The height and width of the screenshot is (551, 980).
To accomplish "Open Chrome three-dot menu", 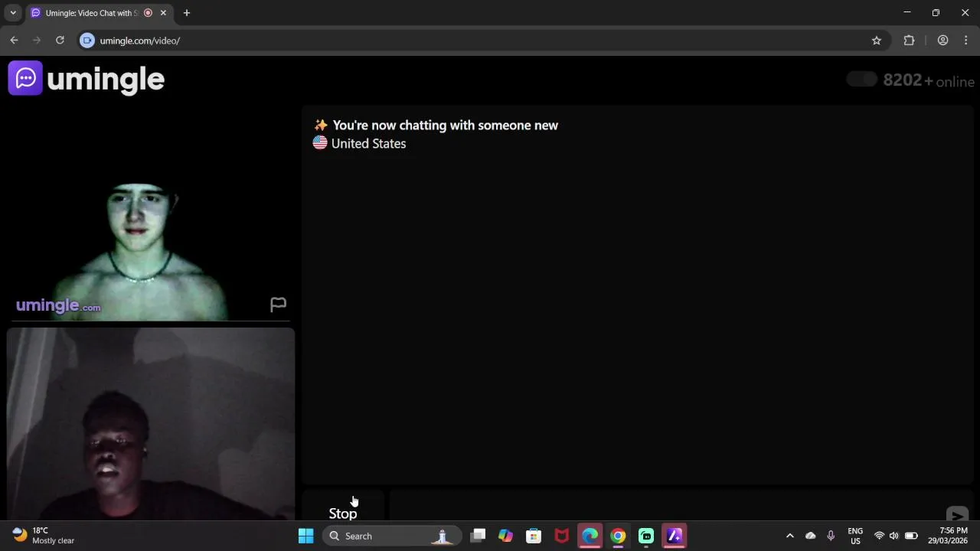I will tap(966, 41).
